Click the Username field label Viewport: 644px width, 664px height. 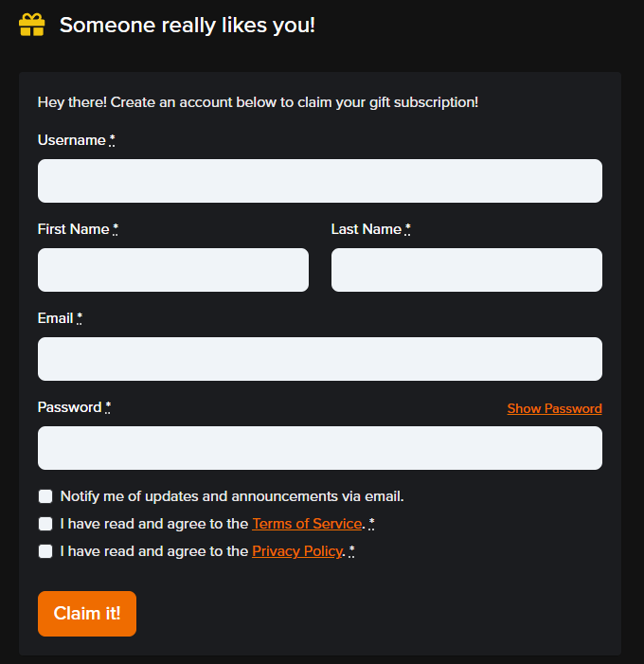point(72,140)
